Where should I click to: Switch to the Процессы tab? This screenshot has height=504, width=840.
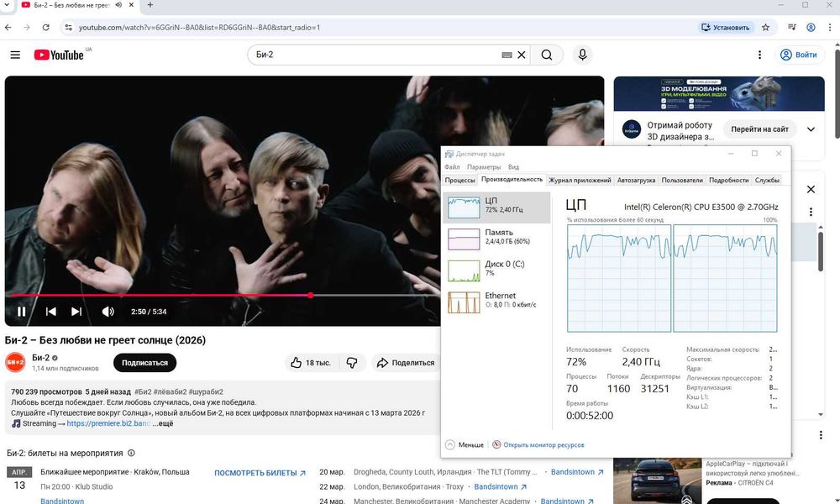tap(459, 180)
